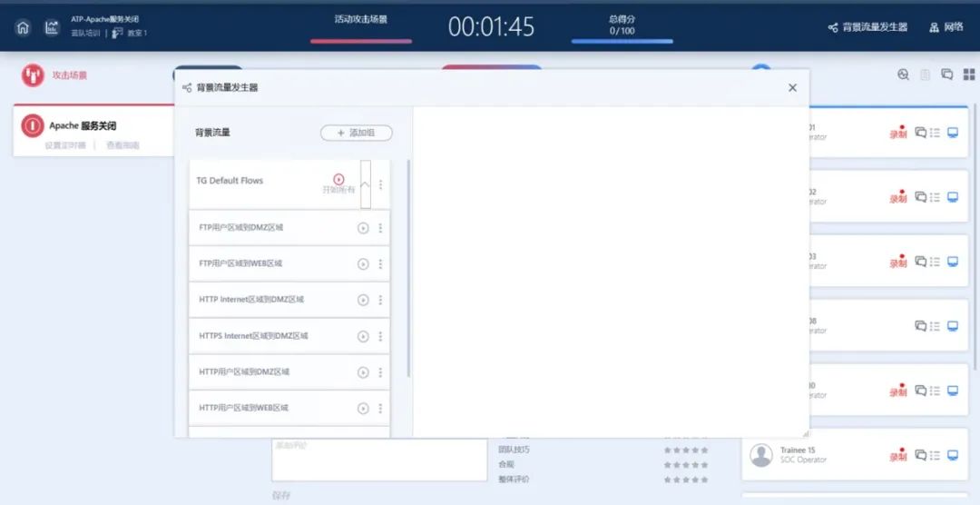Open the 网络 item in the top bar

point(946,27)
